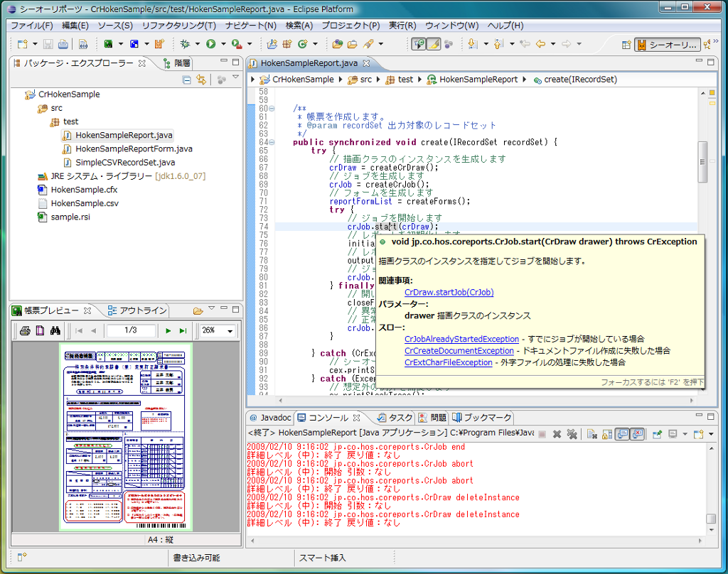
Task: Toggle folding at line 60 Javadoc comment
Action: [x=272, y=109]
